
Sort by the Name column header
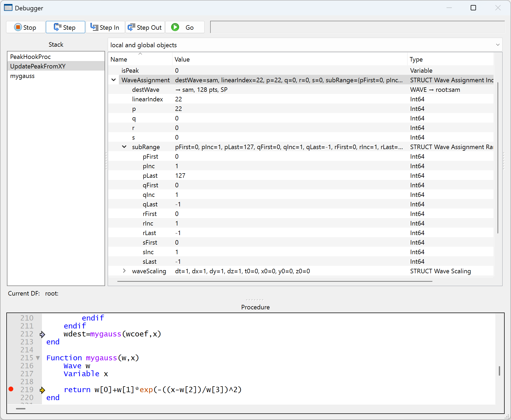pos(119,59)
